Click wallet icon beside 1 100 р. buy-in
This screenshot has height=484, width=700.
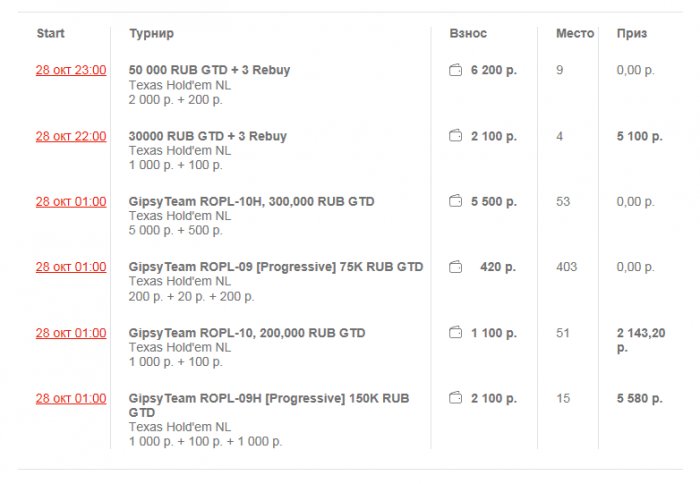[455, 332]
